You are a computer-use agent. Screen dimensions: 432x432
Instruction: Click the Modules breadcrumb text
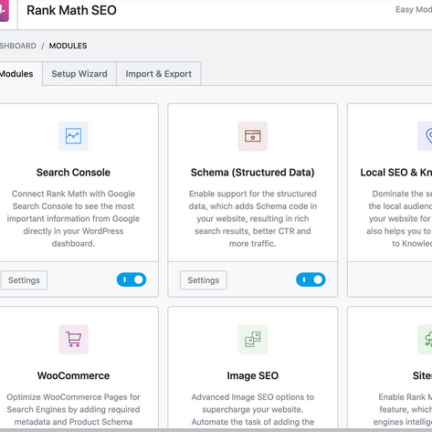(x=68, y=46)
